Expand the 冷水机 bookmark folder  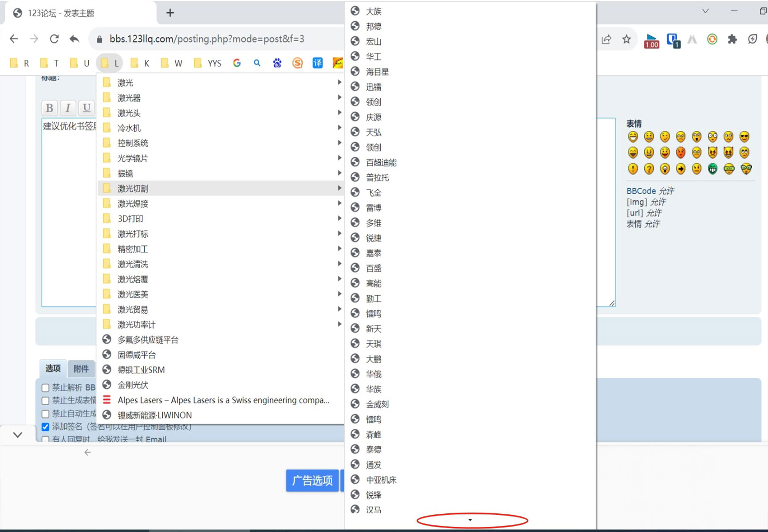coord(221,128)
